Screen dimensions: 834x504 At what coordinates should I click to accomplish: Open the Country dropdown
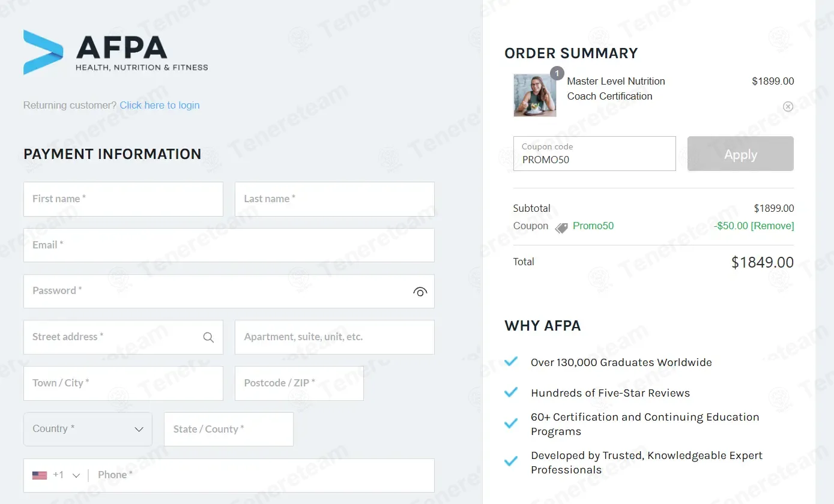click(88, 429)
